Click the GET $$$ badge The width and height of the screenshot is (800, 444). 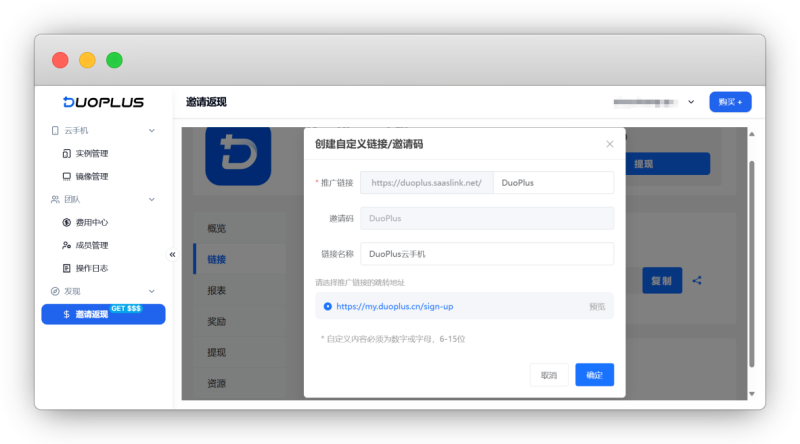[x=126, y=309]
